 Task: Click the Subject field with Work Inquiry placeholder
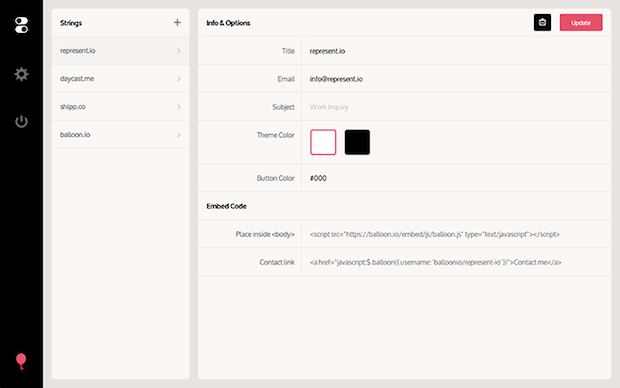coord(456,107)
